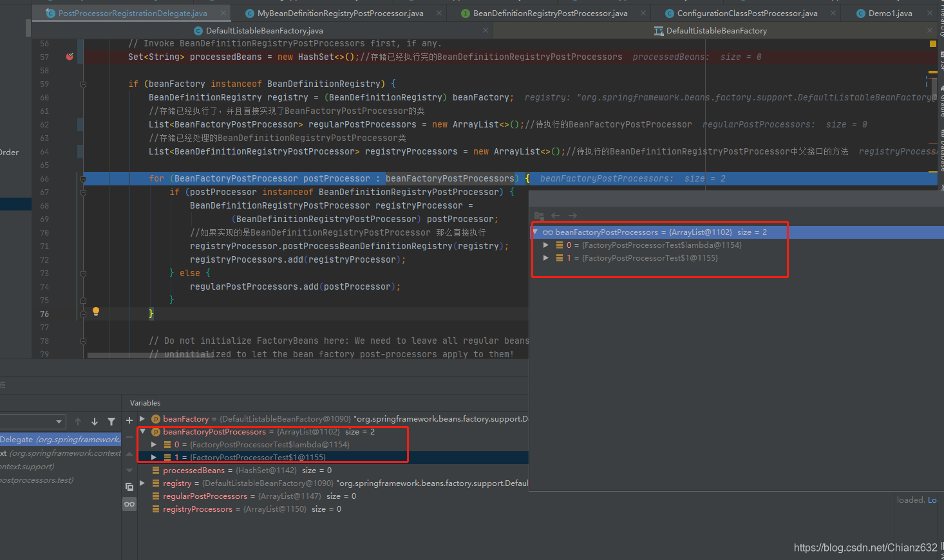Click the move watch up triangle icon
Viewport: 944px width, 560px height.
129,454
